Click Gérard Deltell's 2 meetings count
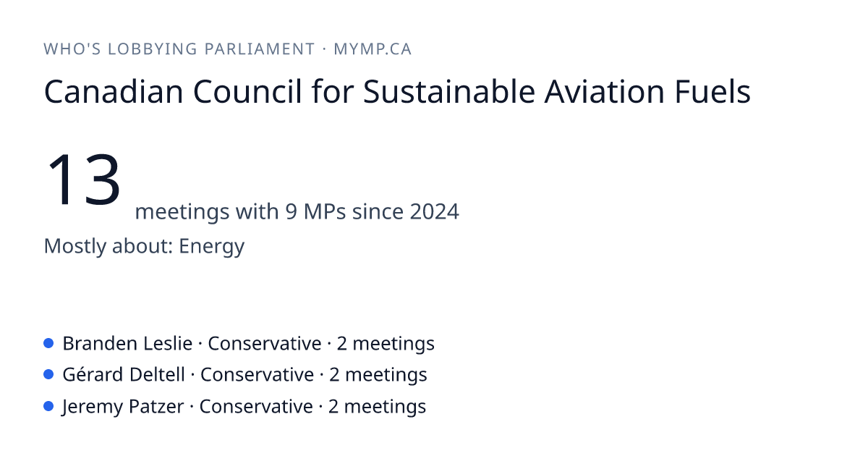The width and height of the screenshot is (868, 456). [378, 375]
